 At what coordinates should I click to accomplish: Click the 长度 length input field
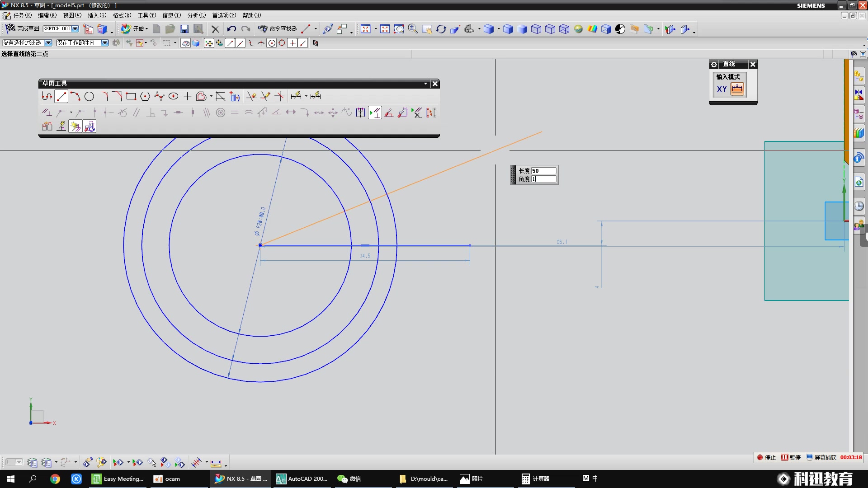[543, 171]
